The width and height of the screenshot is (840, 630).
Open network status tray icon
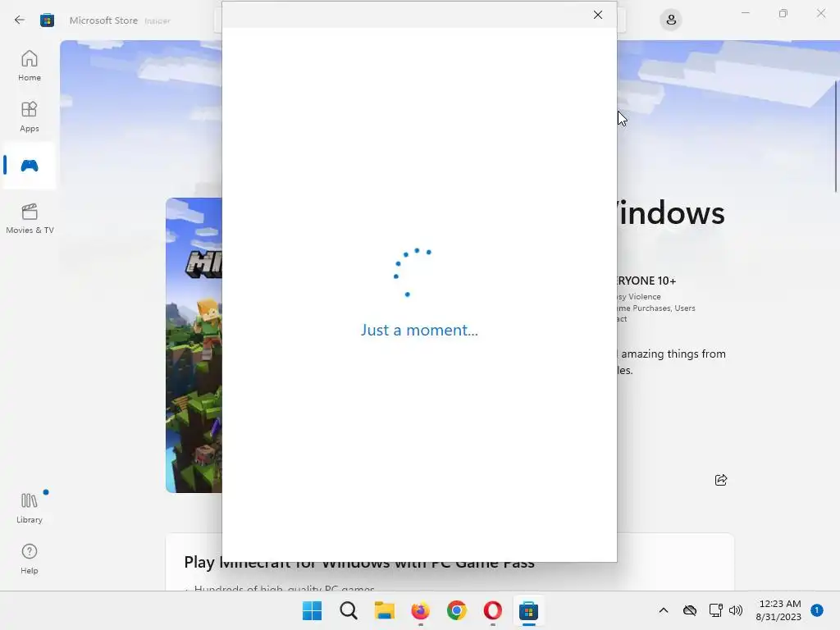(x=715, y=610)
